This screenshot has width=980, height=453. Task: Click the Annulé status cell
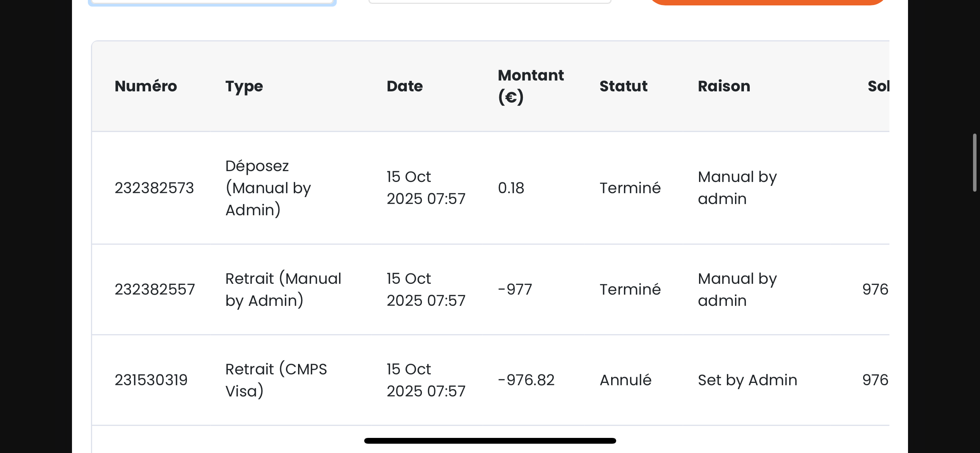tap(625, 380)
